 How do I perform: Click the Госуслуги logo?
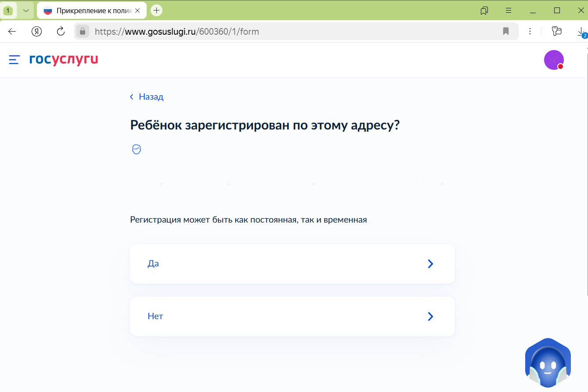(x=63, y=60)
